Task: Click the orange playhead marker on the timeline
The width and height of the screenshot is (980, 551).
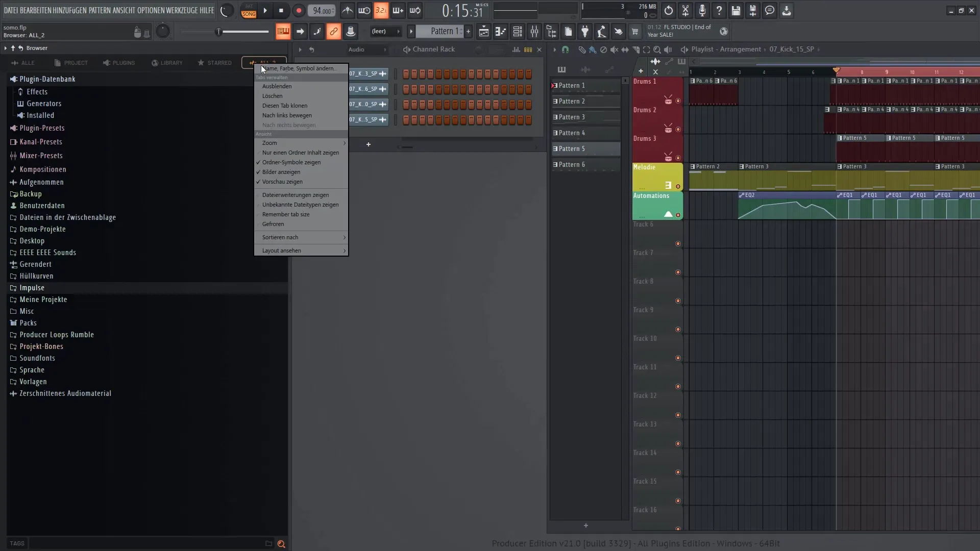Action: tap(836, 70)
